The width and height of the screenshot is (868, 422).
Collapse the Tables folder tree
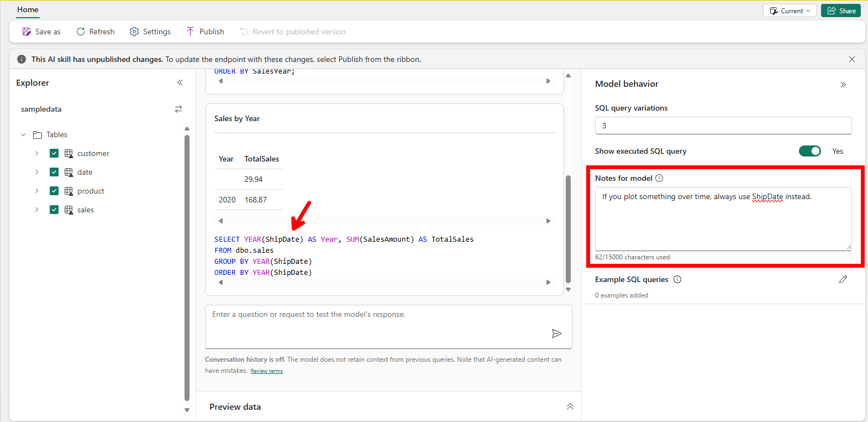[23, 134]
